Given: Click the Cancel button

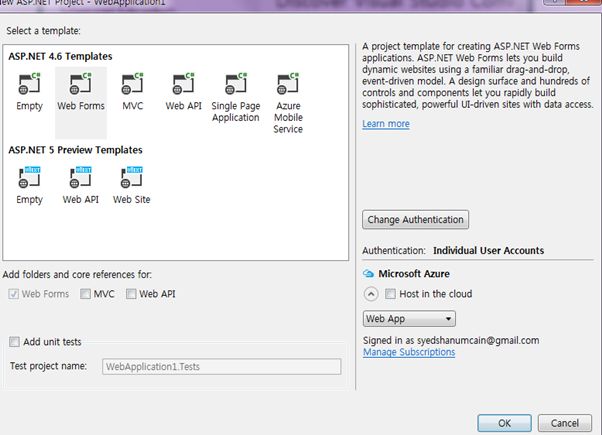Looking at the screenshot, I should pyautogui.click(x=565, y=423).
